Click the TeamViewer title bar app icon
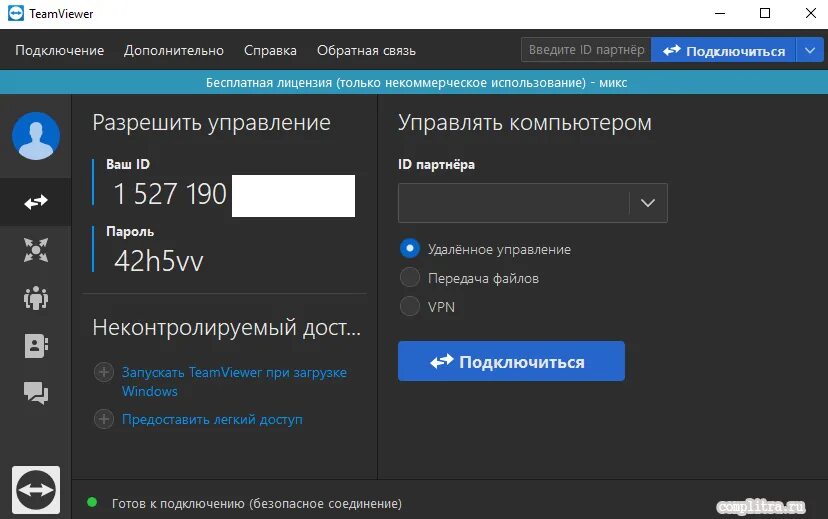This screenshot has height=519, width=828. pyautogui.click(x=16, y=13)
